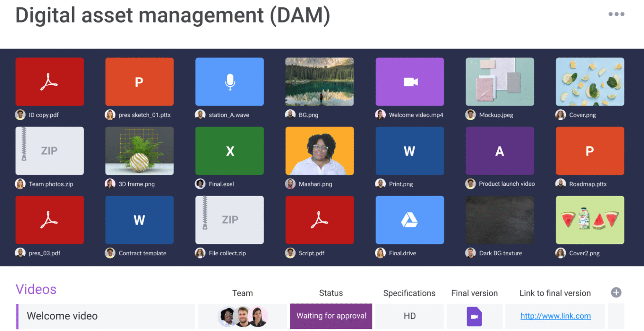644x331 pixels.
Task: Select the Contract template Word tile
Action: (x=139, y=220)
